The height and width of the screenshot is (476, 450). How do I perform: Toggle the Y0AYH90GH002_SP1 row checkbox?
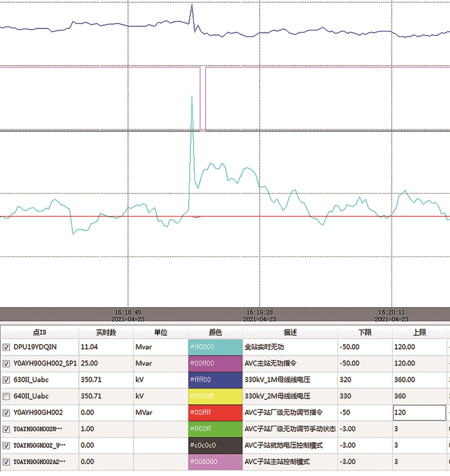pos(6,363)
